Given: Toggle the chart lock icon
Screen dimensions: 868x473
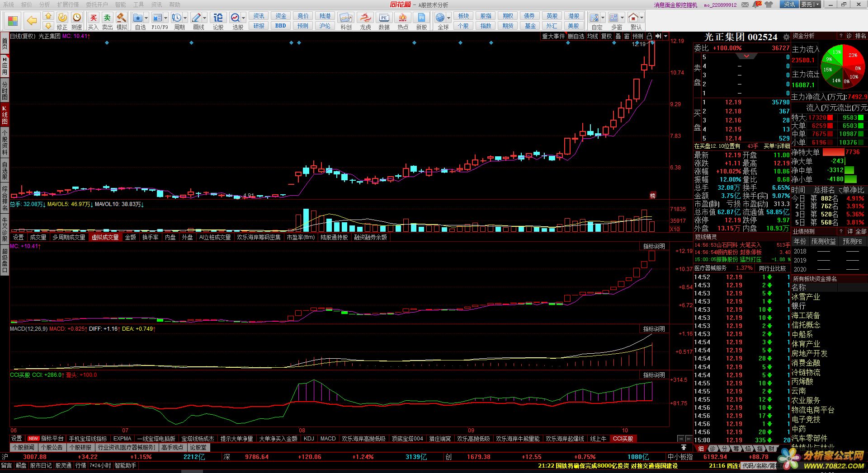Looking at the screenshot, I should click(x=649, y=36).
